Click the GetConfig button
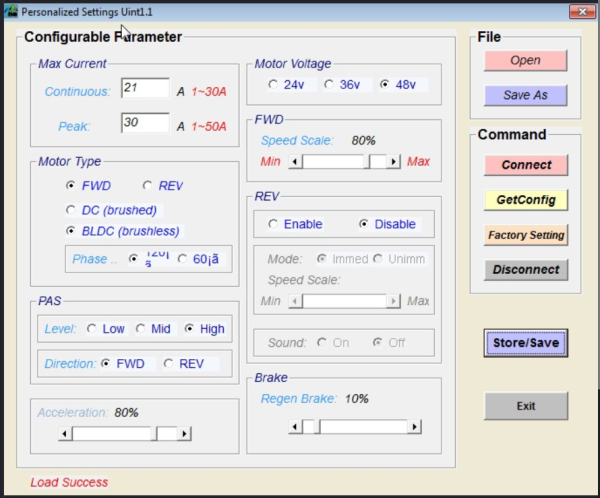 (x=526, y=200)
